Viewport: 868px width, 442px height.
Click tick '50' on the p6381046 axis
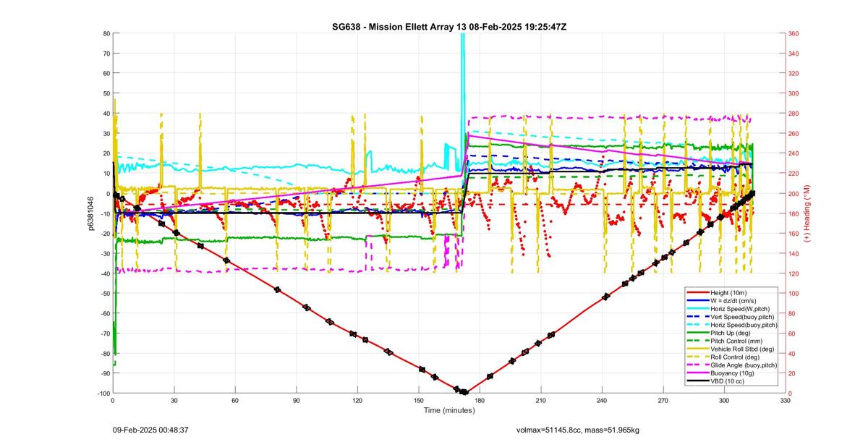point(106,93)
